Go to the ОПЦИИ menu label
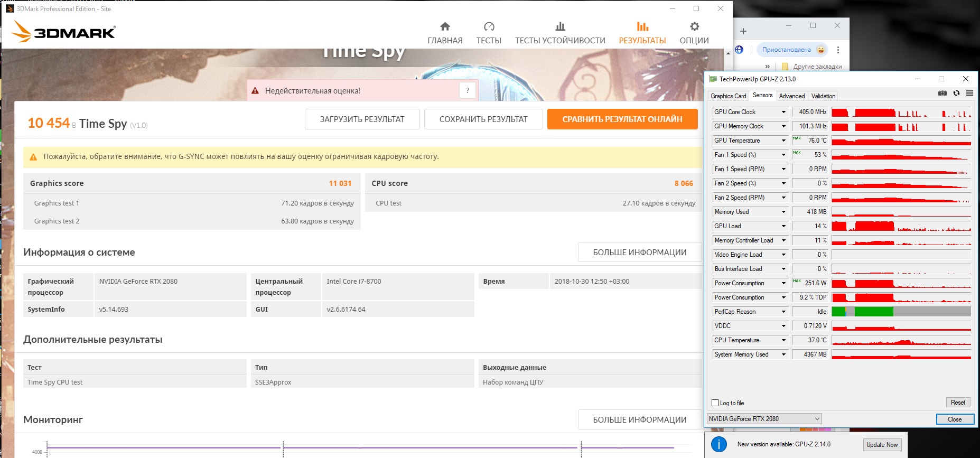 694,41
